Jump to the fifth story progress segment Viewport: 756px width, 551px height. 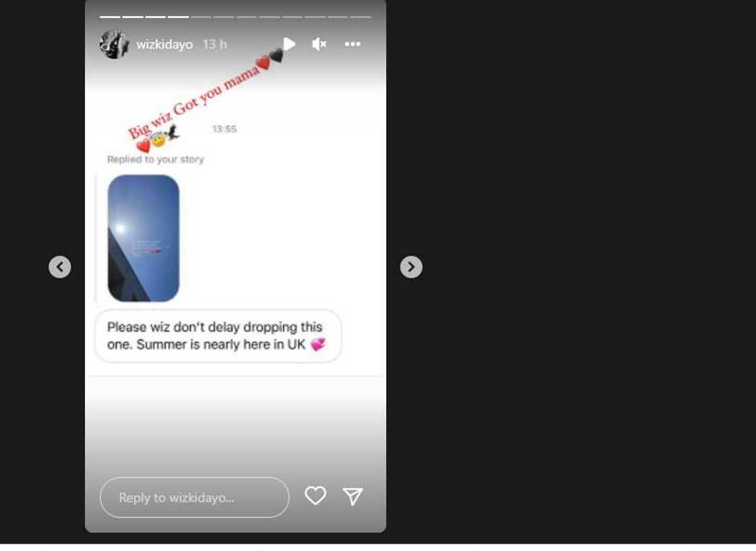201,17
